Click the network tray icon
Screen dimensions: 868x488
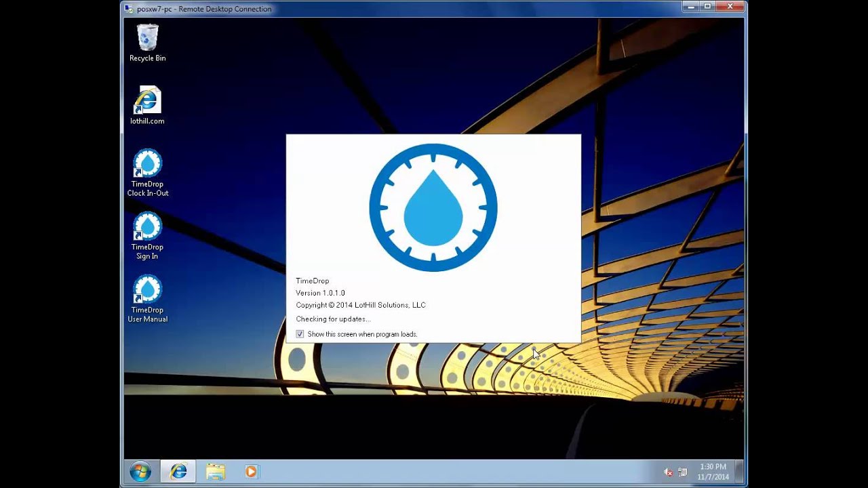click(x=682, y=472)
